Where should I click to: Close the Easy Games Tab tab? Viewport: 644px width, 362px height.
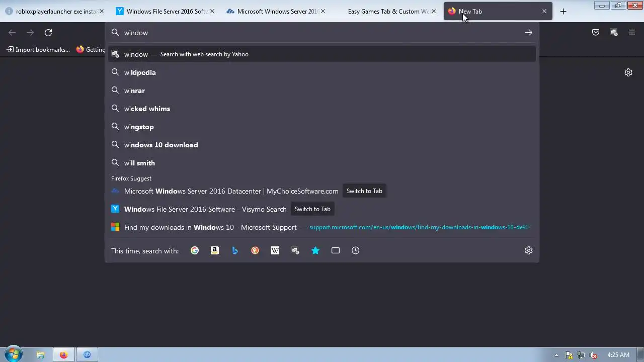434,11
